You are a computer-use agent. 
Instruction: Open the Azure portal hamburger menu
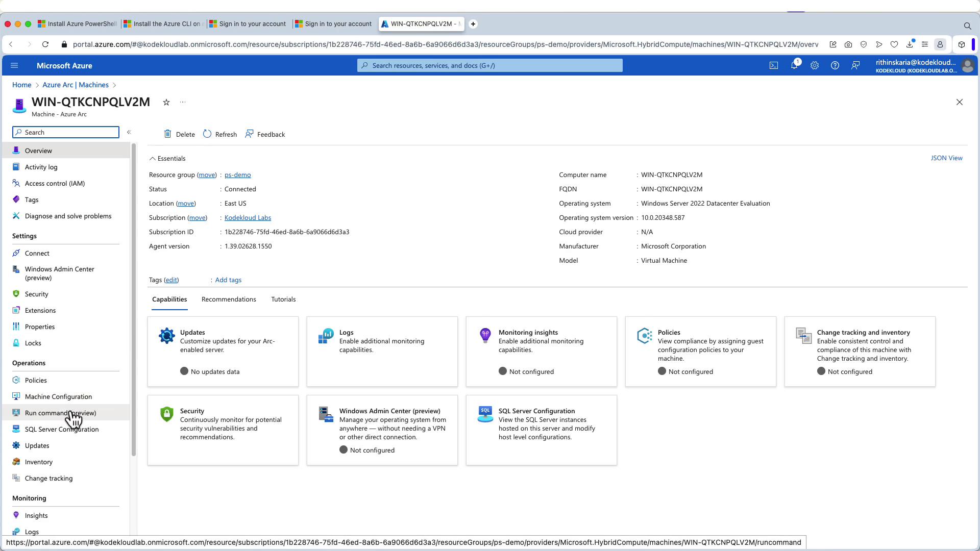point(14,65)
